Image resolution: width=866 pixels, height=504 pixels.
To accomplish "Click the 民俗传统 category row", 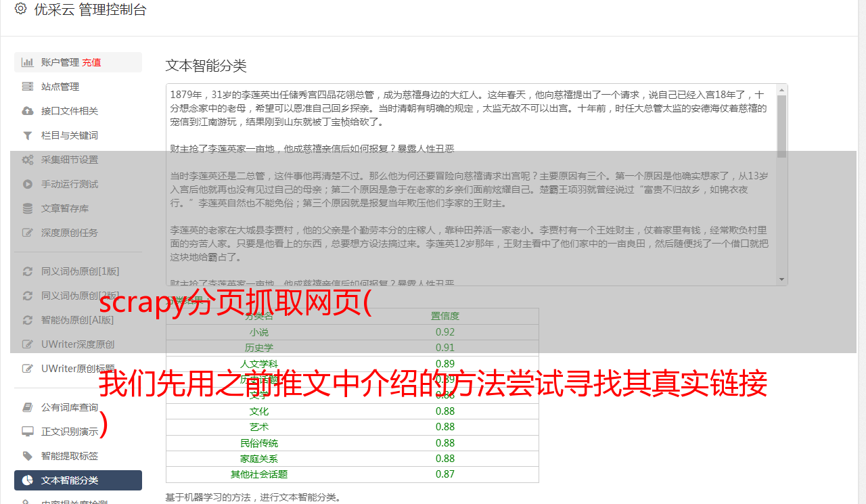I will pyautogui.click(x=259, y=443).
